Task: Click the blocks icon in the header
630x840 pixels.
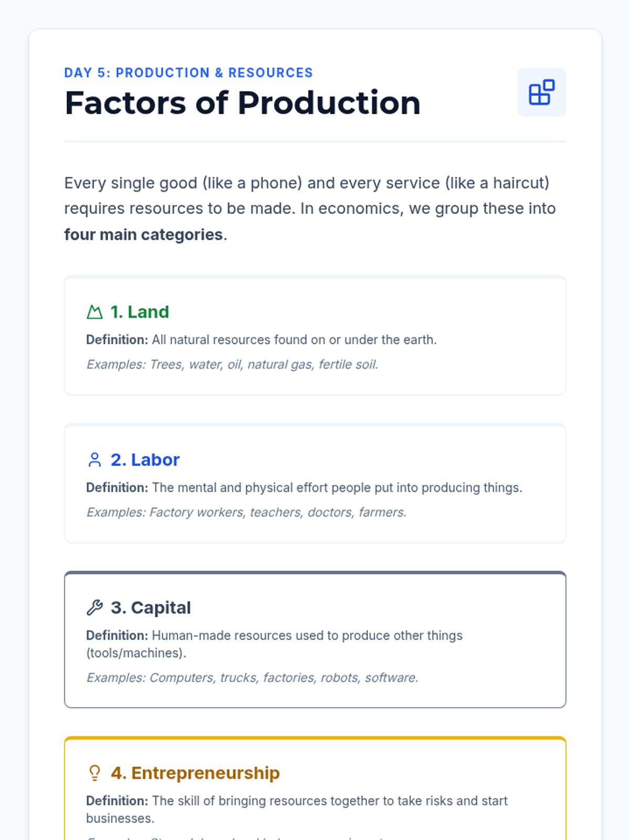Action: [x=541, y=92]
